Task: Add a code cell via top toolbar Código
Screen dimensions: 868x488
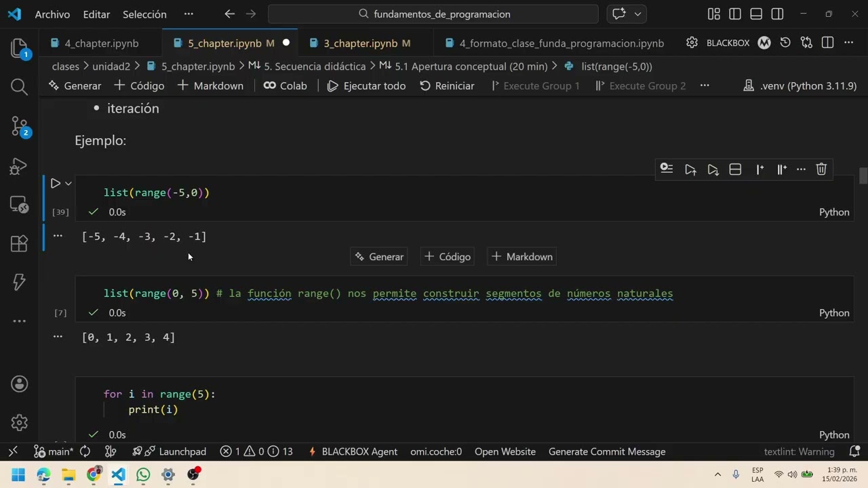Action: (x=139, y=86)
